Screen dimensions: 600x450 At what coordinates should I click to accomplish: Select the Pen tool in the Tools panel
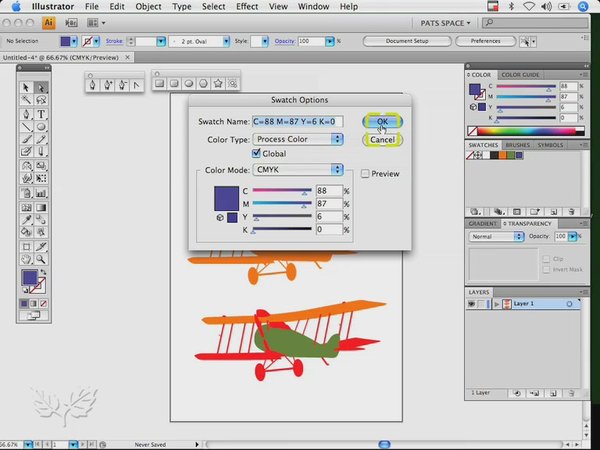[26, 114]
